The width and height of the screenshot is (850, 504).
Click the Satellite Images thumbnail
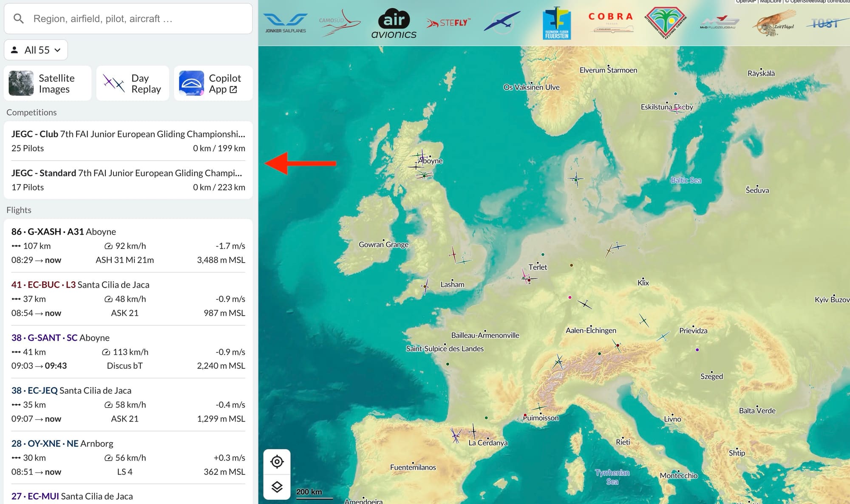click(21, 83)
